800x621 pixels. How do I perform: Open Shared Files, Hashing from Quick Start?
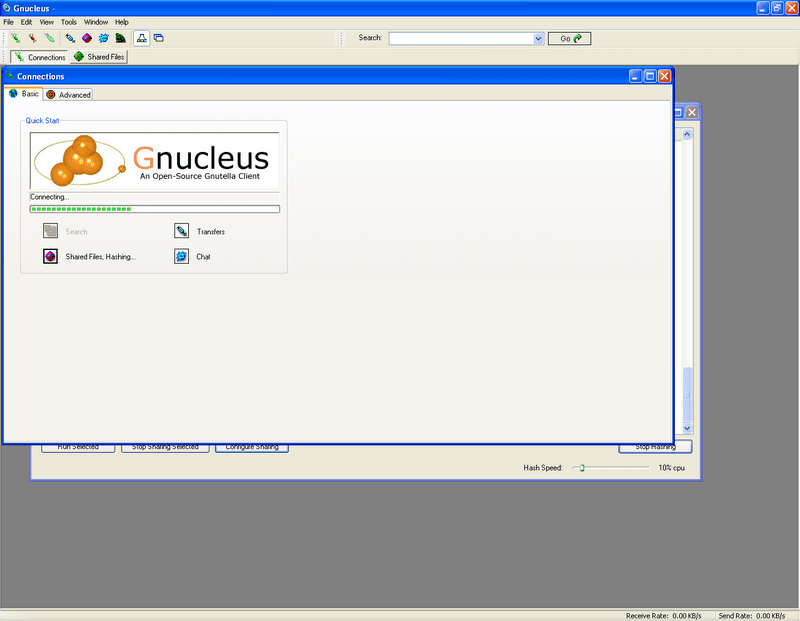(50, 257)
